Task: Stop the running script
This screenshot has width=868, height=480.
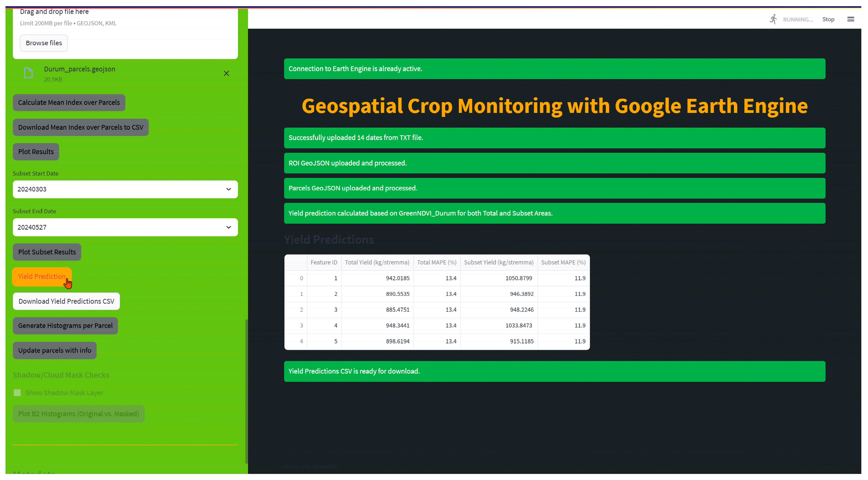Action: coord(828,19)
